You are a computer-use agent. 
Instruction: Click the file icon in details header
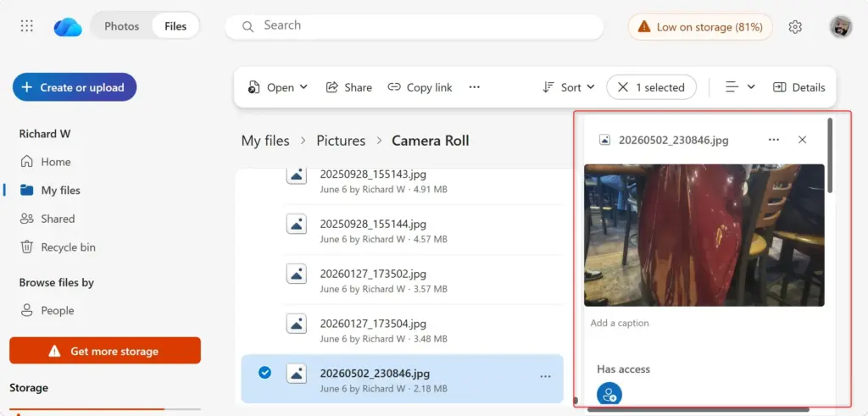[x=605, y=140]
